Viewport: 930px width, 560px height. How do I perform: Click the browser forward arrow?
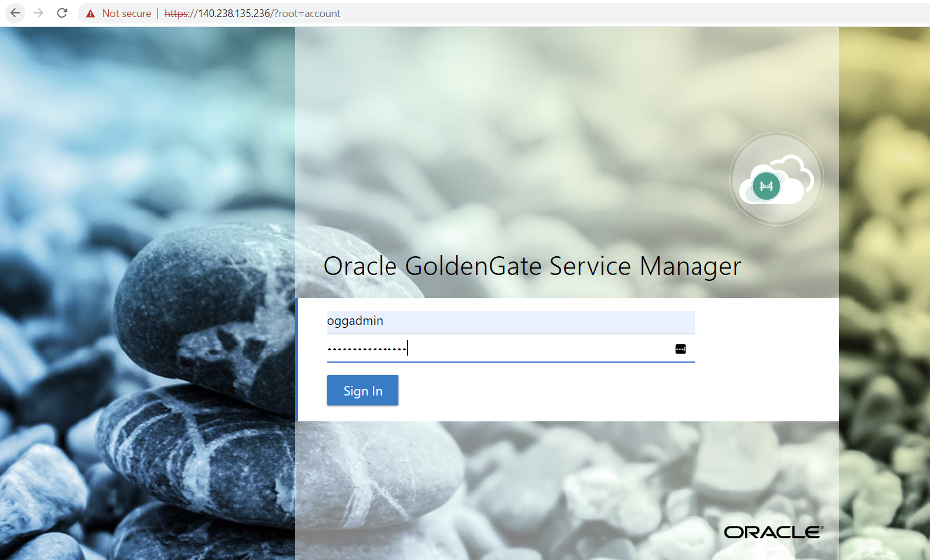pos(38,13)
